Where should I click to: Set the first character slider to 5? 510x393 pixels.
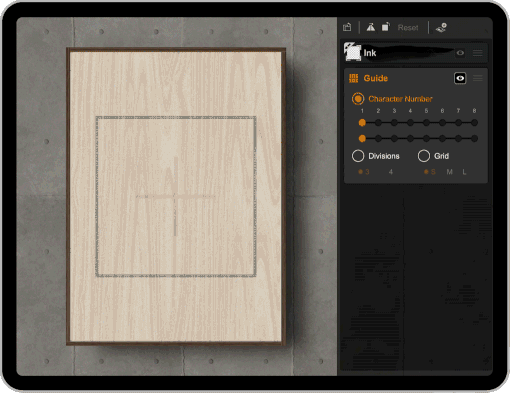click(426, 123)
